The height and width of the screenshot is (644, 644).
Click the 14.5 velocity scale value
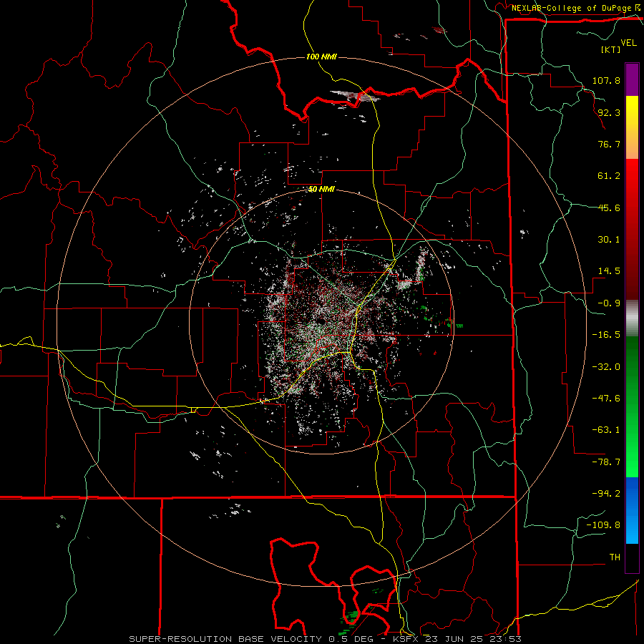609,271
